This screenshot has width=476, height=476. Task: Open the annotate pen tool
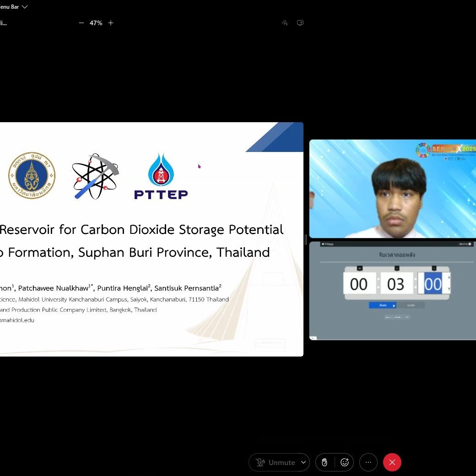click(285, 23)
